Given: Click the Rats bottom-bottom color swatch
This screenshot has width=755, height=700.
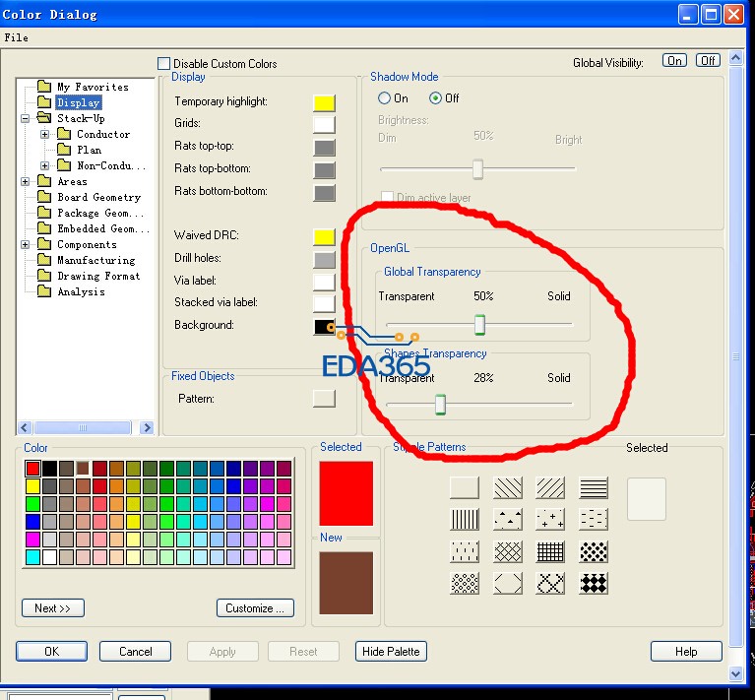Looking at the screenshot, I should [324, 193].
